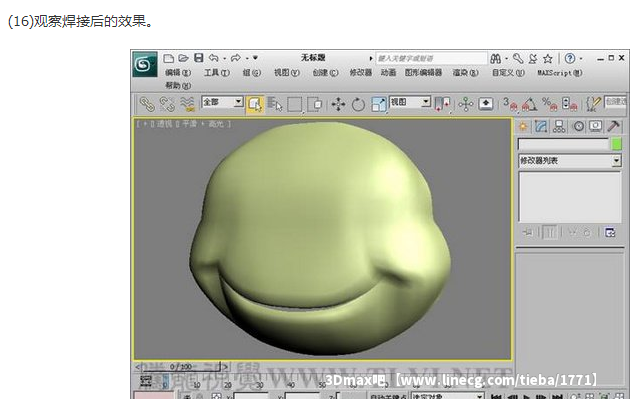Viewport: 637px width, 399px height.
Task: Click the Favorites star icon
Action: [x=548, y=59]
